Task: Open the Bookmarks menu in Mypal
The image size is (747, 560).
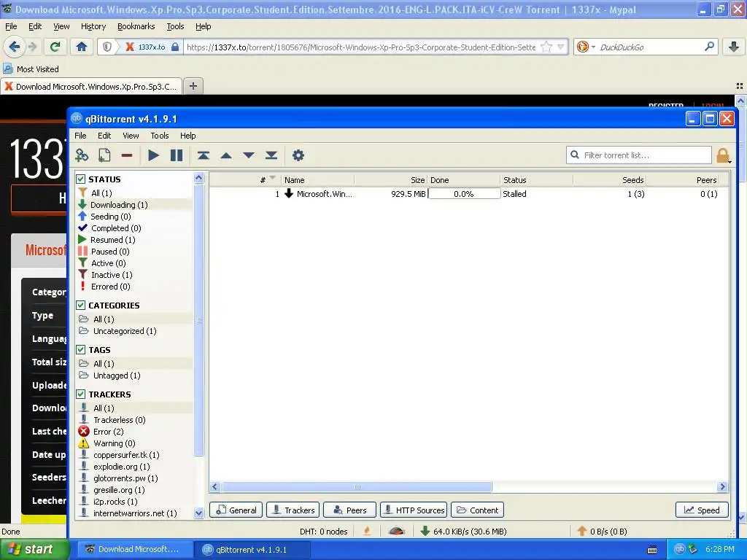Action: [136, 26]
